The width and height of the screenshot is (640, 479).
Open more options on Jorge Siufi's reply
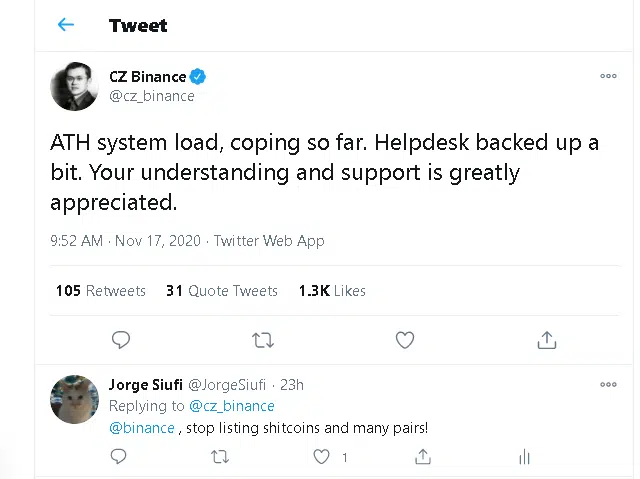[x=608, y=384]
